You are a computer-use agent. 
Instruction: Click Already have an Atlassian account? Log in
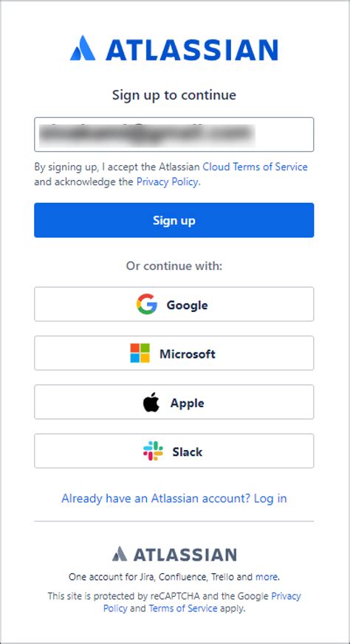tap(174, 498)
